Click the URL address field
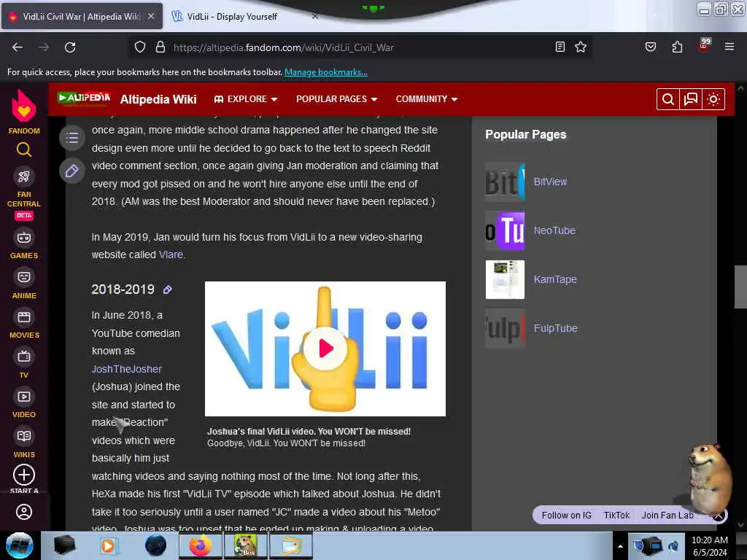 tap(362, 47)
